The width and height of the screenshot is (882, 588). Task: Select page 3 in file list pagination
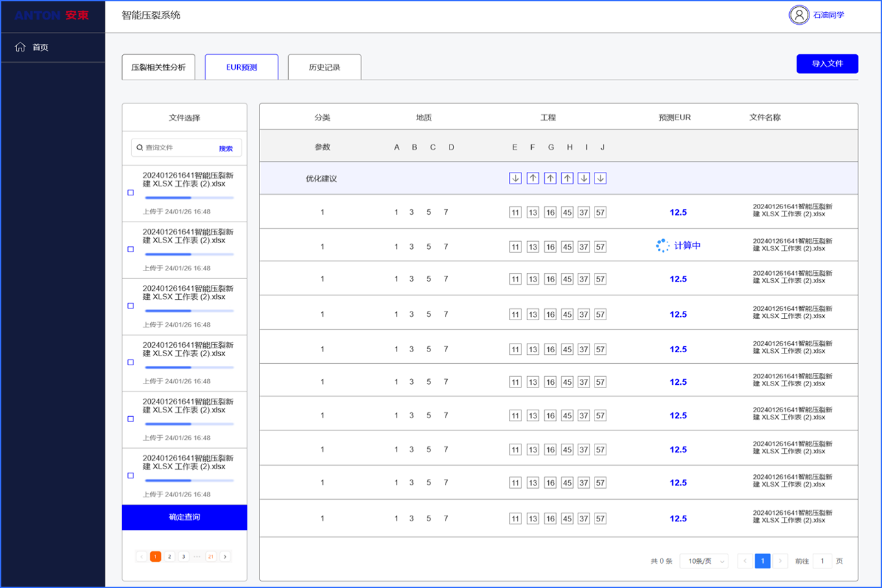pyautogui.click(x=184, y=557)
